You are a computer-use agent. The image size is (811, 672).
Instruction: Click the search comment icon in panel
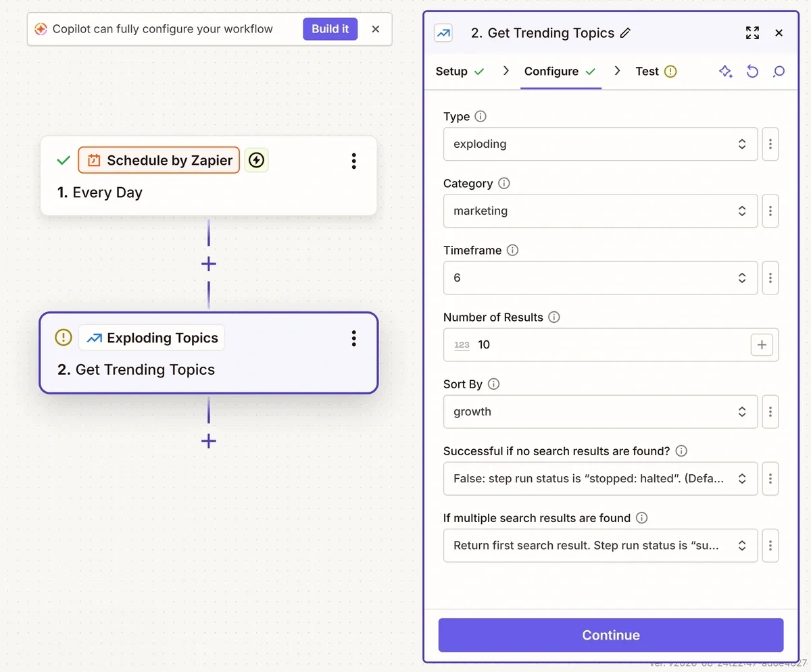coord(779,72)
